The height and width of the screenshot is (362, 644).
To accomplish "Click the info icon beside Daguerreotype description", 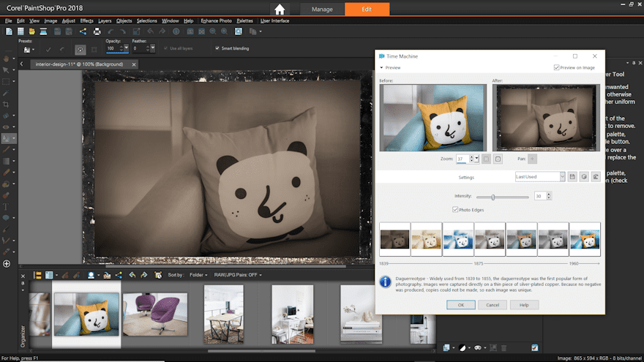I will (385, 281).
